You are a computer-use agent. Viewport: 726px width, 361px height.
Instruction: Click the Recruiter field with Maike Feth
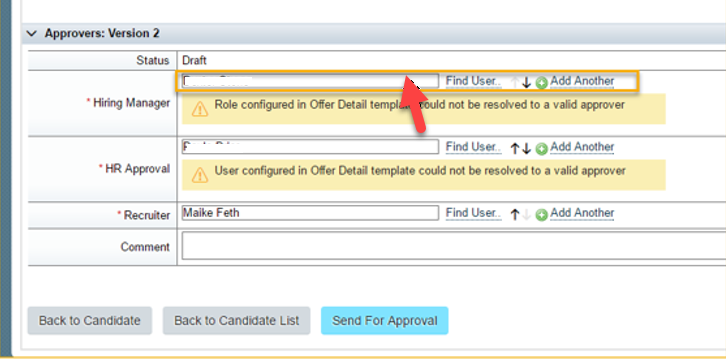pyautogui.click(x=310, y=213)
